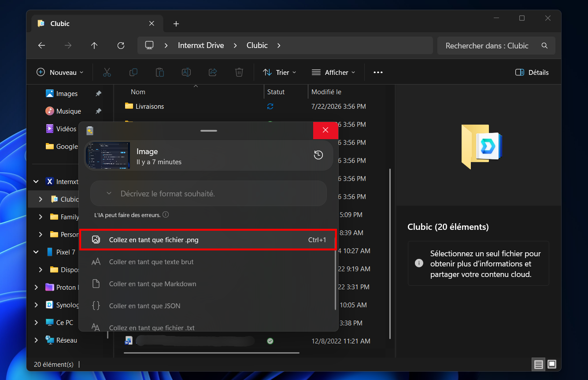Screen dimensions: 588x380
Task: Click the date 12/8/2022 11:21 AM
Action: pos(341,341)
